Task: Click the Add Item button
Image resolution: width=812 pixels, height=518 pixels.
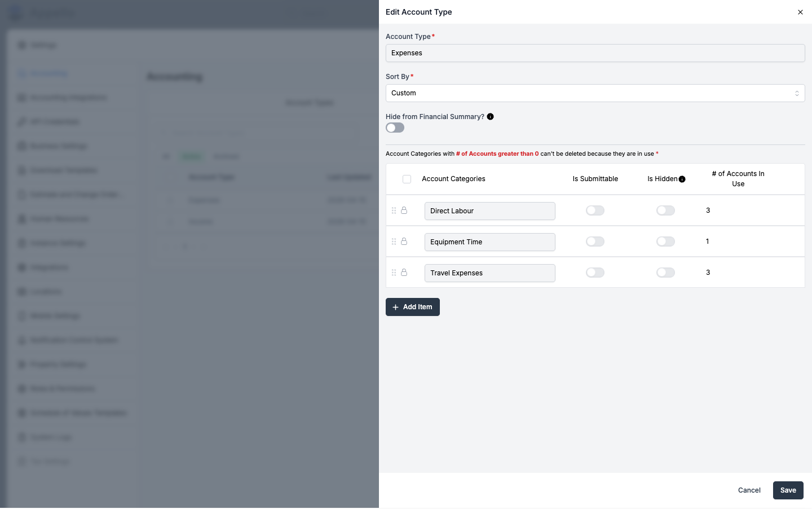Action: [413, 307]
